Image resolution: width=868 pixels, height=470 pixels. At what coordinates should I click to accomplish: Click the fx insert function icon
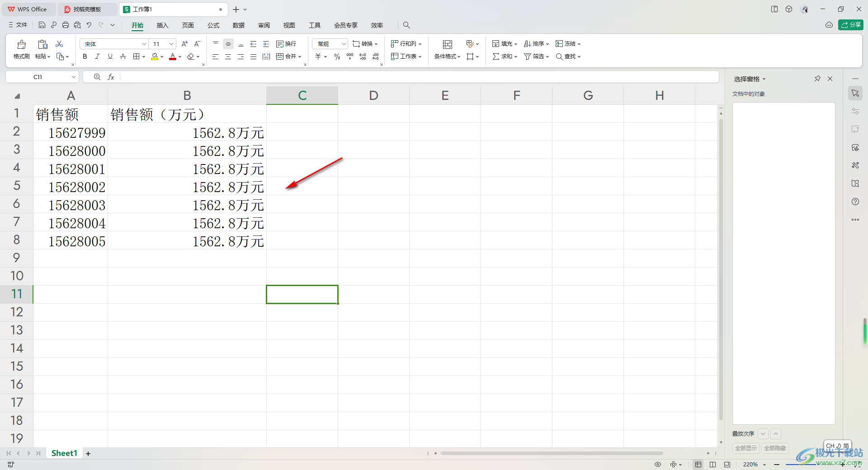click(111, 77)
